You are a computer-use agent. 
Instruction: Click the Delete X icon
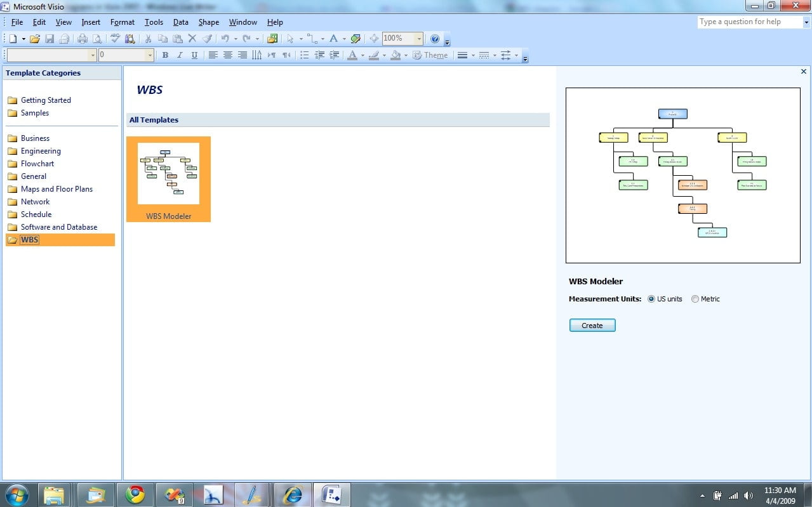click(192, 39)
